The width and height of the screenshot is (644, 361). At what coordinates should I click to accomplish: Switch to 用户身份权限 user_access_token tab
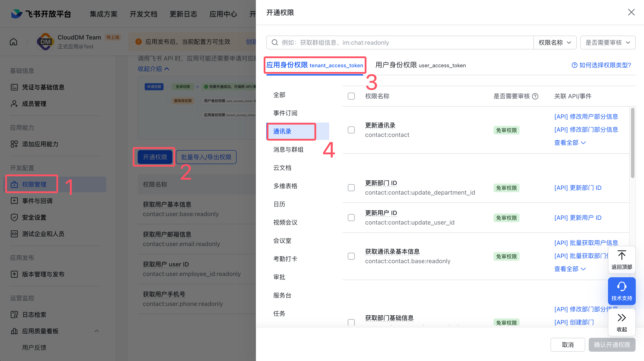pyautogui.click(x=420, y=65)
